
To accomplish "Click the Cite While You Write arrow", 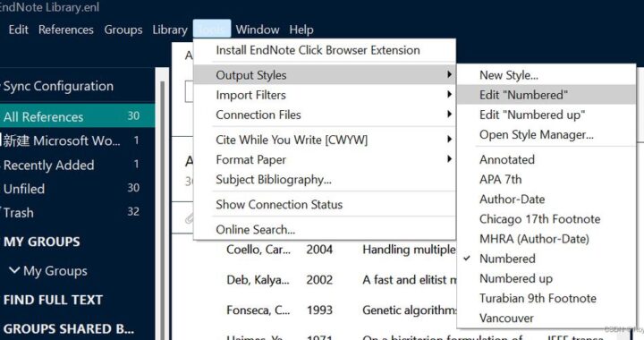I will pyautogui.click(x=449, y=140).
